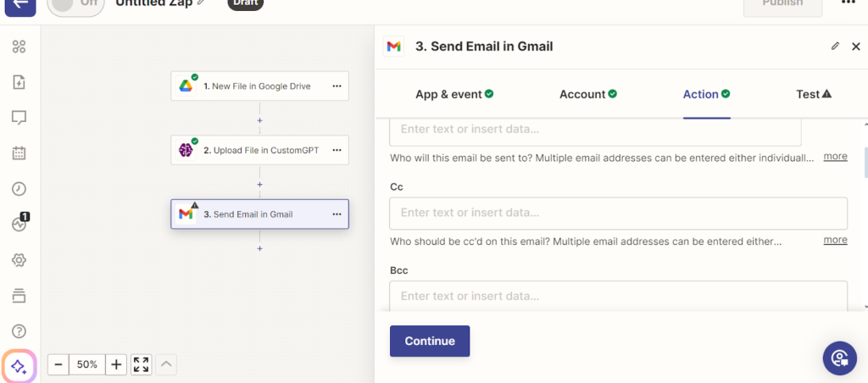Click the 50% zoom level display

click(87, 364)
